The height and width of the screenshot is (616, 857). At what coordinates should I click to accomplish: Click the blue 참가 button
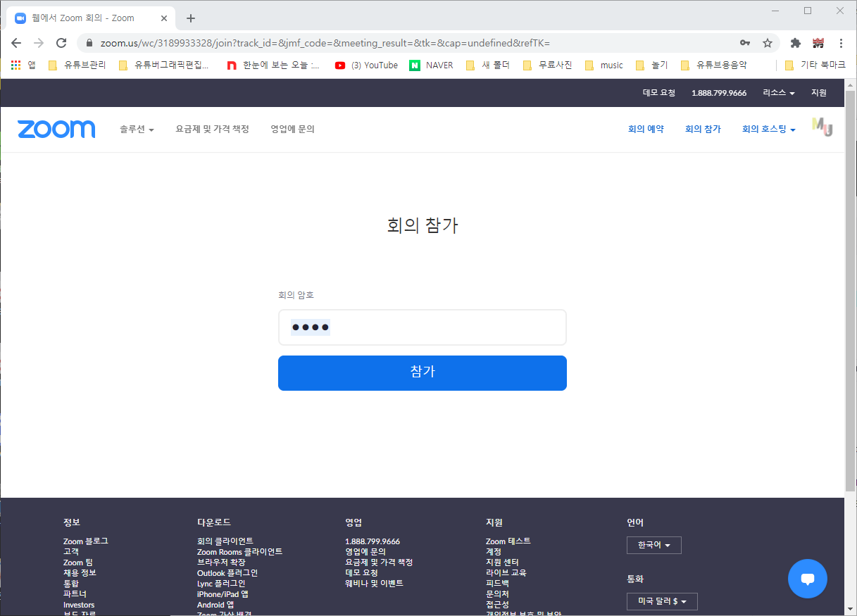click(x=423, y=373)
